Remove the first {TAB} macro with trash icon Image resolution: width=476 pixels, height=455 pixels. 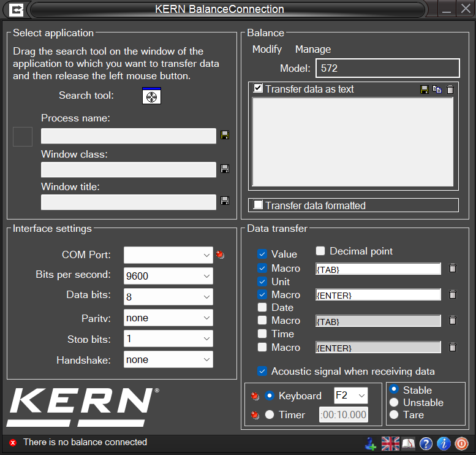click(x=453, y=268)
